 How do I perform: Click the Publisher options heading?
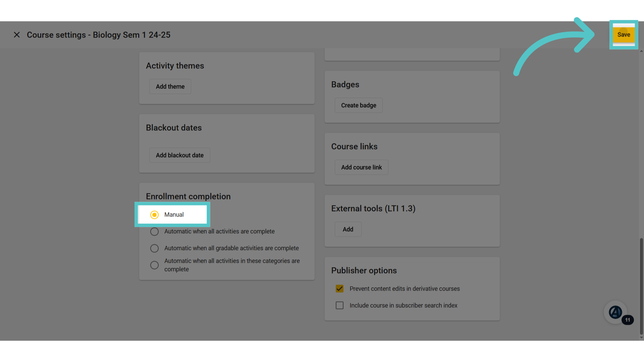[364, 270]
